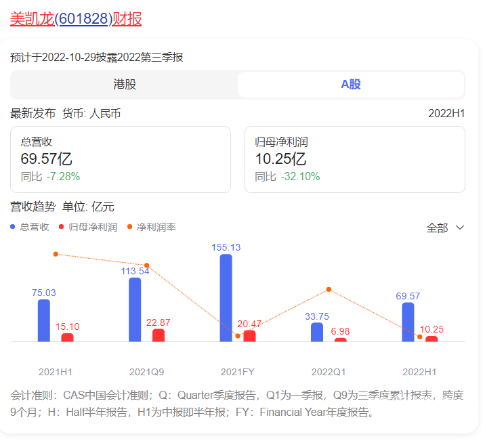Toggle the 总营收 legend item
Image resolution: width=504 pixels, height=445 pixels.
[30, 227]
